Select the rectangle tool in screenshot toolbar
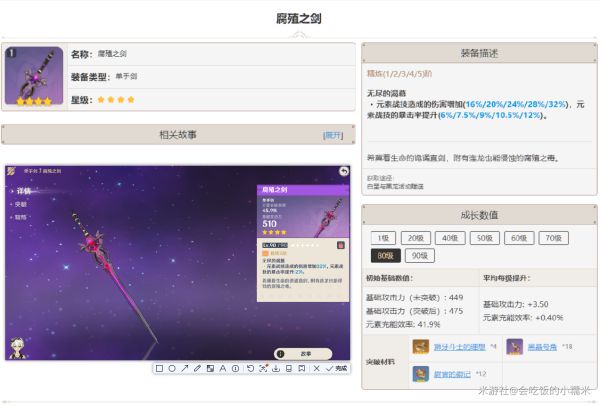The image size is (600, 405). [160, 369]
